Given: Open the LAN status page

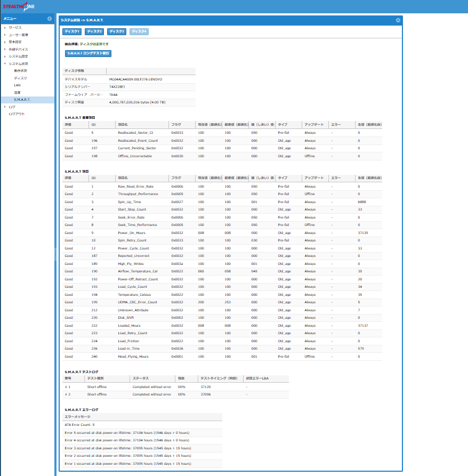Looking at the screenshot, I should coord(17,85).
